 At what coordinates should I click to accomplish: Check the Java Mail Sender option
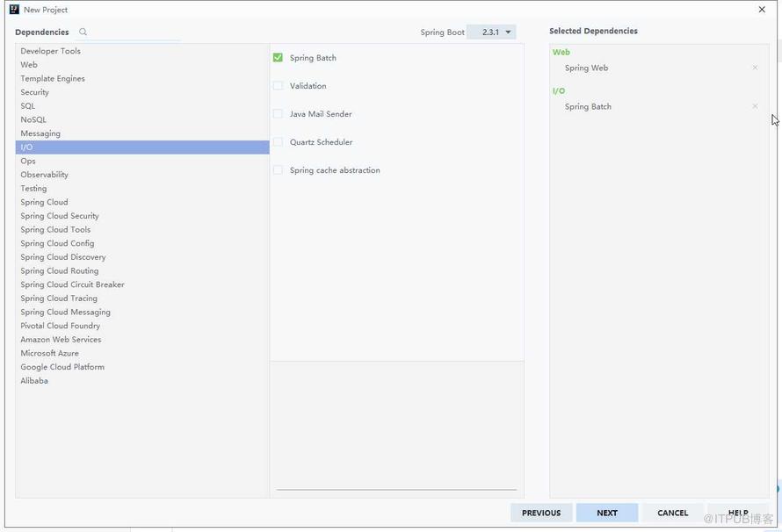click(x=278, y=113)
